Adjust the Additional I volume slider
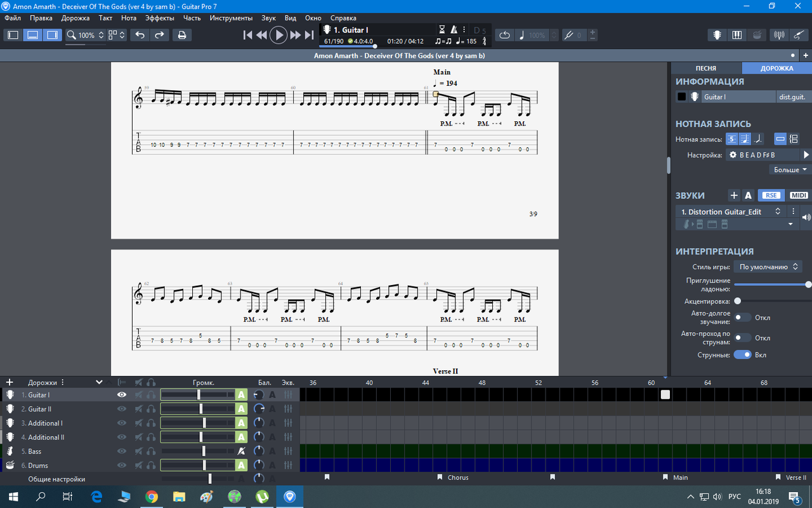This screenshot has height=508, width=812. [x=198, y=423]
